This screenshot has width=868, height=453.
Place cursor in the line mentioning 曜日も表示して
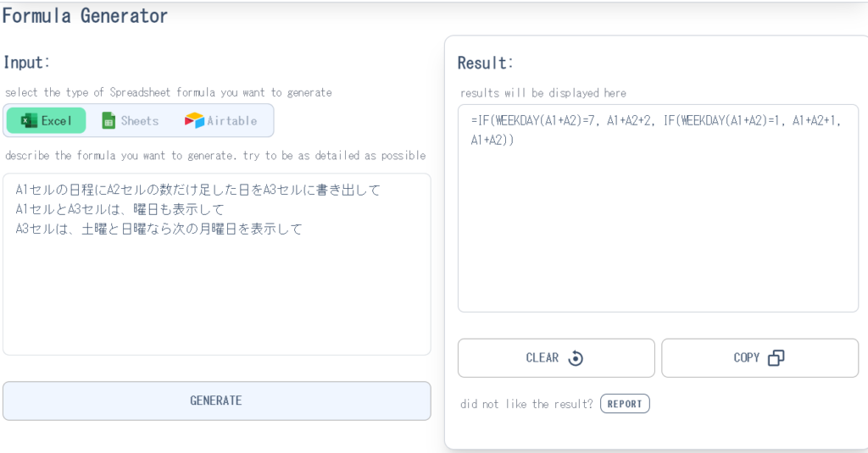[x=120, y=209]
